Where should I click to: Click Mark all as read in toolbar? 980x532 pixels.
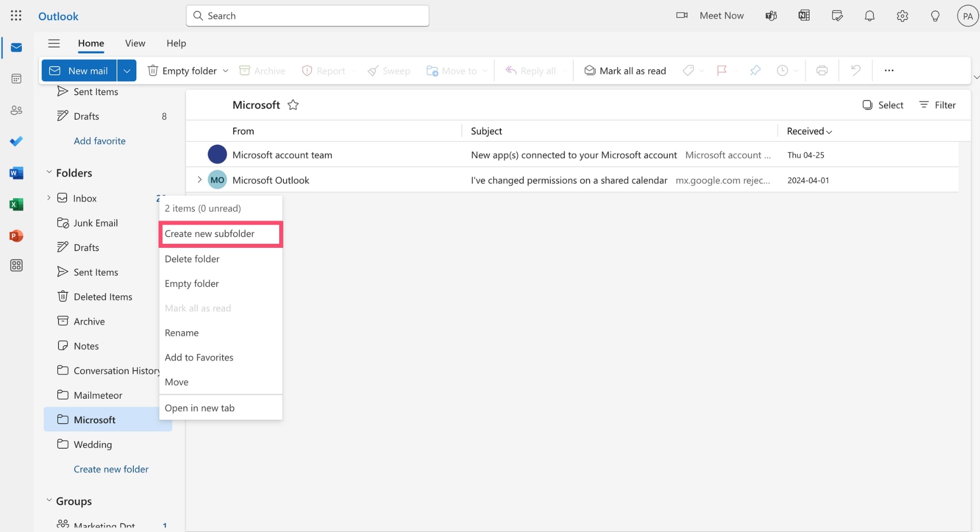(625, 71)
